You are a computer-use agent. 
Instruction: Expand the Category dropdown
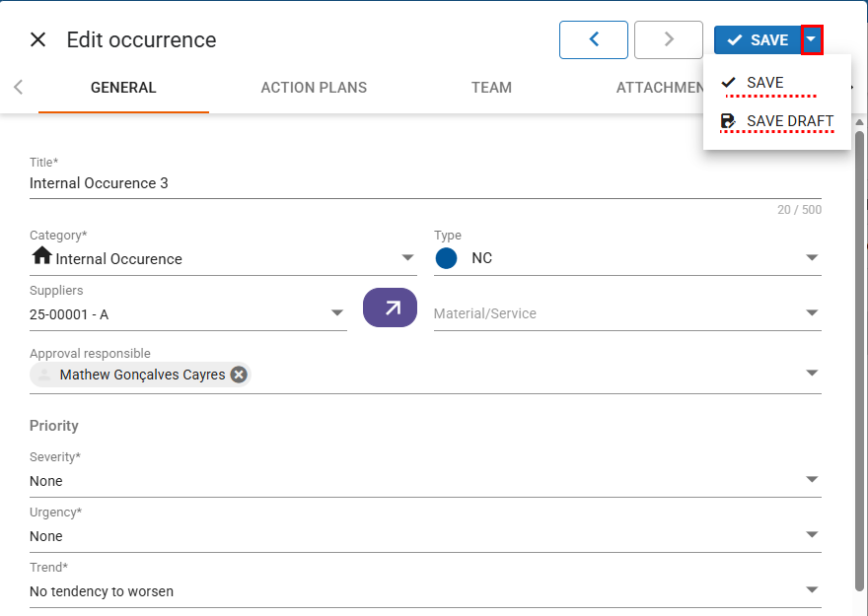(407, 258)
